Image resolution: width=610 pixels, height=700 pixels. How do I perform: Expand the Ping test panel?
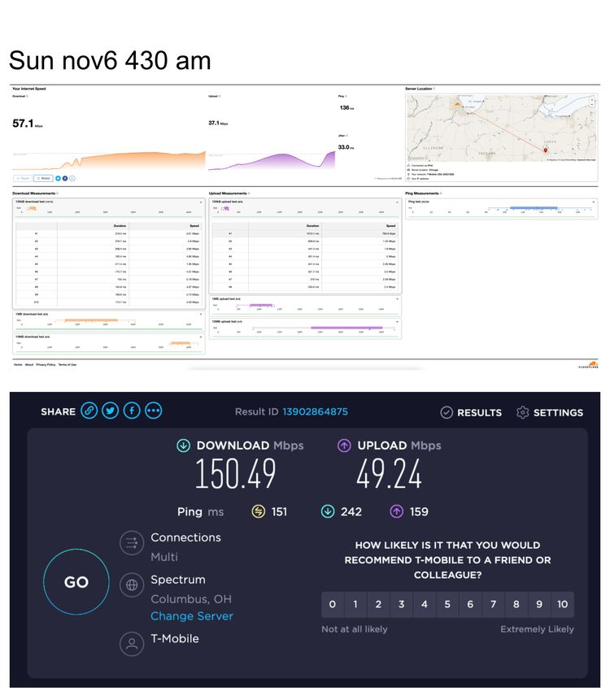pyautogui.click(x=594, y=202)
